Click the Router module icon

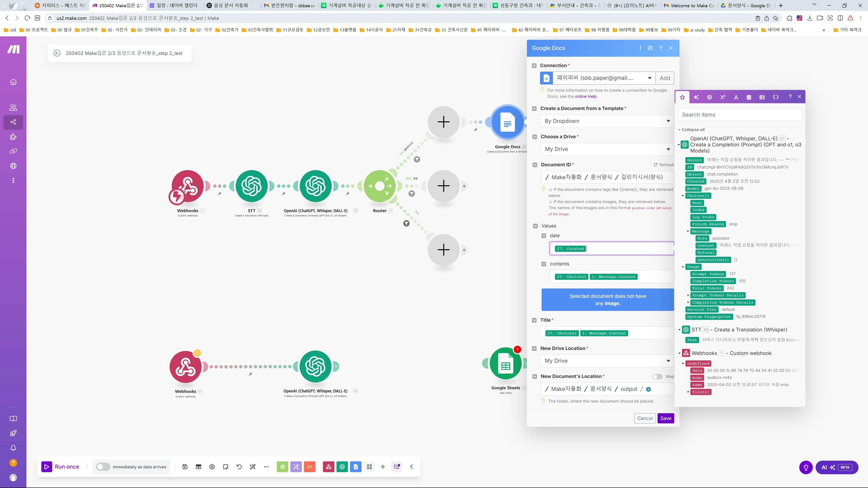[x=380, y=186]
